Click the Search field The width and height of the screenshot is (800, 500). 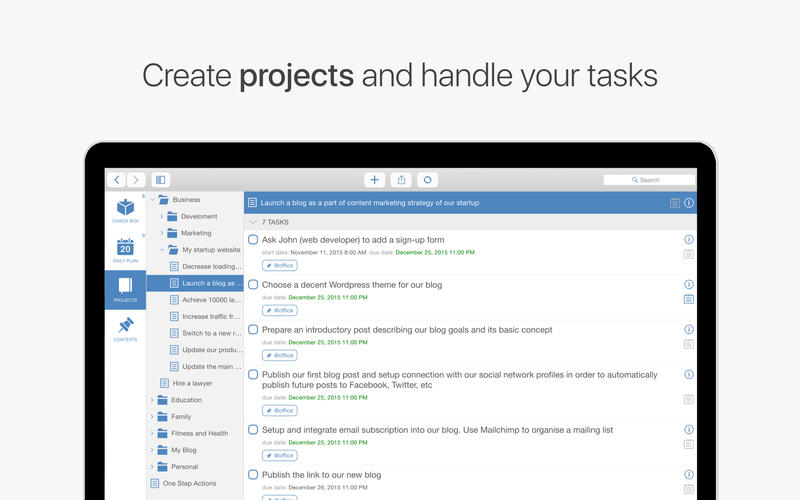[x=649, y=180]
